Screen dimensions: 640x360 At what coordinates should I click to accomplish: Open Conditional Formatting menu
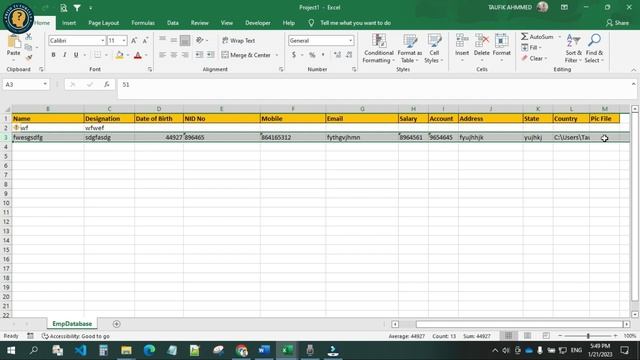pyautogui.click(x=378, y=49)
